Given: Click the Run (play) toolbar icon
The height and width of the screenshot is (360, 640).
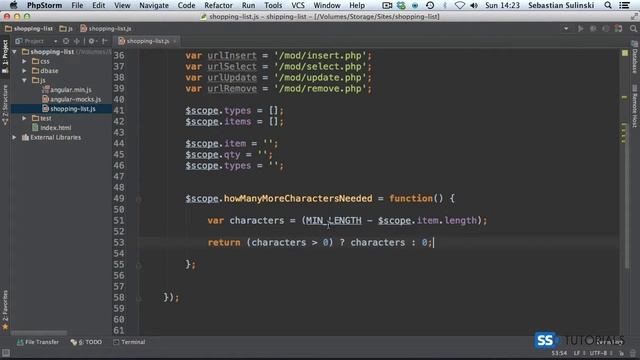Looking at the screenshot, I should 580,29.
